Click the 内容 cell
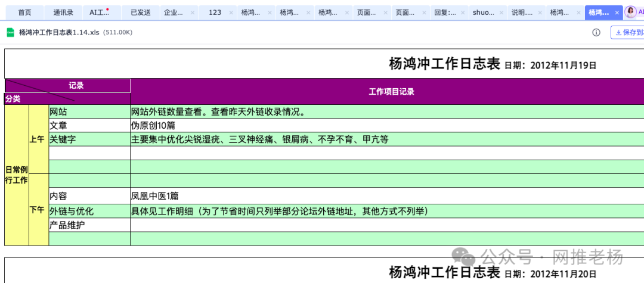644x283 pixels. pos(89,196)
